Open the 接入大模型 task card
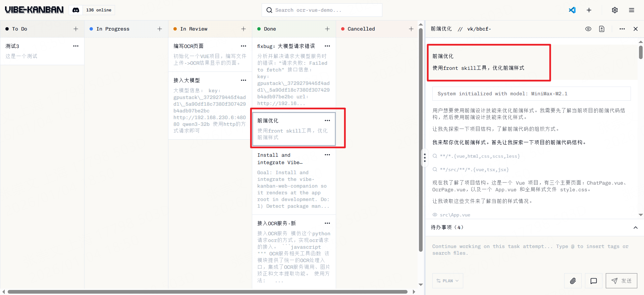Image resolution: width=644 pixels, height=295 pixels. pos(210,105)
